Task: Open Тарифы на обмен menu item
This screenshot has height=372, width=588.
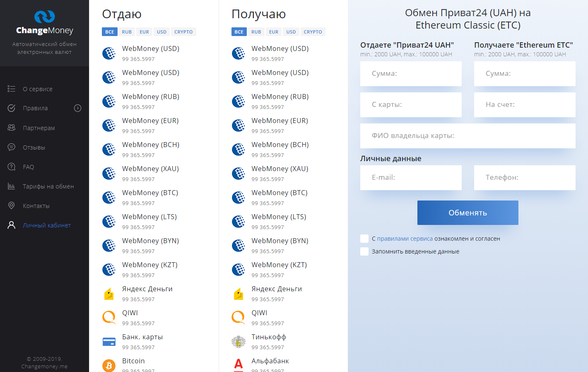Action: (x=48, y=186)
